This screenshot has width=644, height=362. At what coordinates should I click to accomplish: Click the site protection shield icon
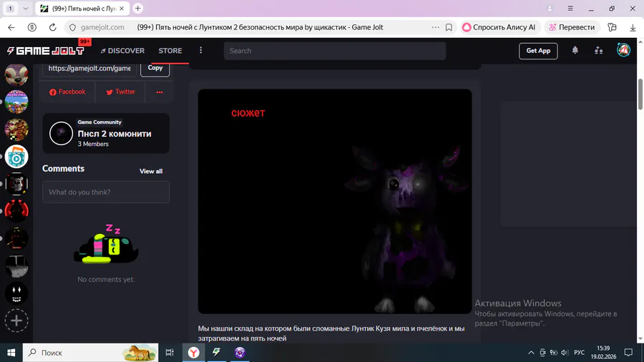72,27
